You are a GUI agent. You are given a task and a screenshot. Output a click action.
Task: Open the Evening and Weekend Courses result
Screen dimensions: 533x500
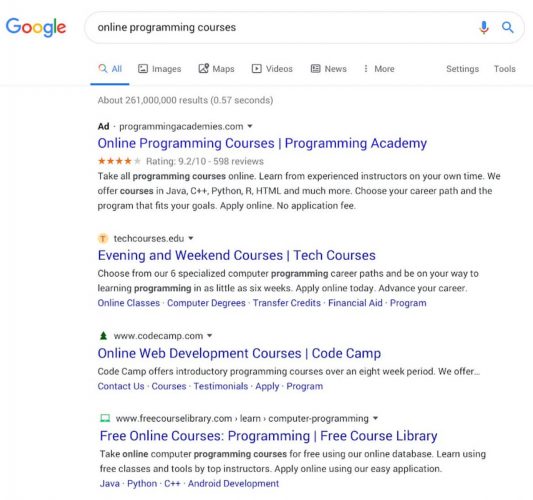(237, 255)
